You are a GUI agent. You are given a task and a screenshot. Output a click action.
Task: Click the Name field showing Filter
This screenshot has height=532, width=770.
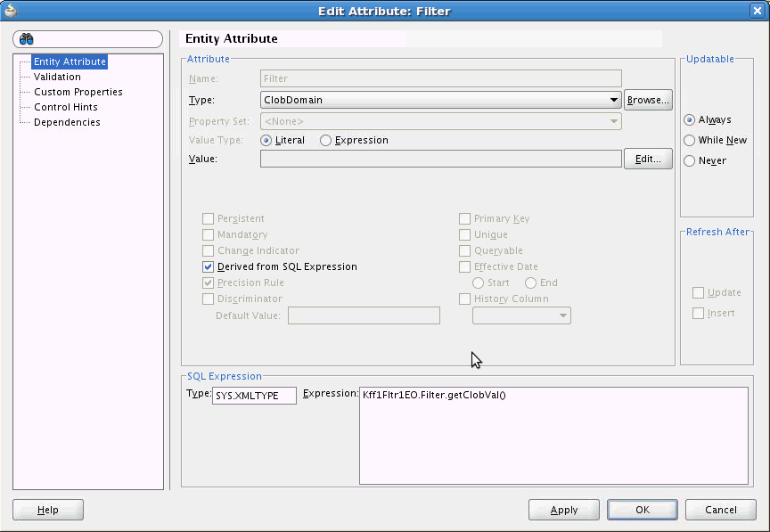coord(441,78)
